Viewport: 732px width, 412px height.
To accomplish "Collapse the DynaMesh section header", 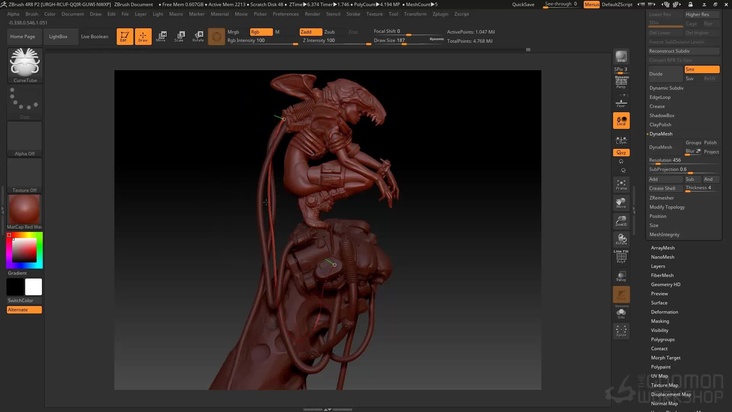I will [661, 133].
